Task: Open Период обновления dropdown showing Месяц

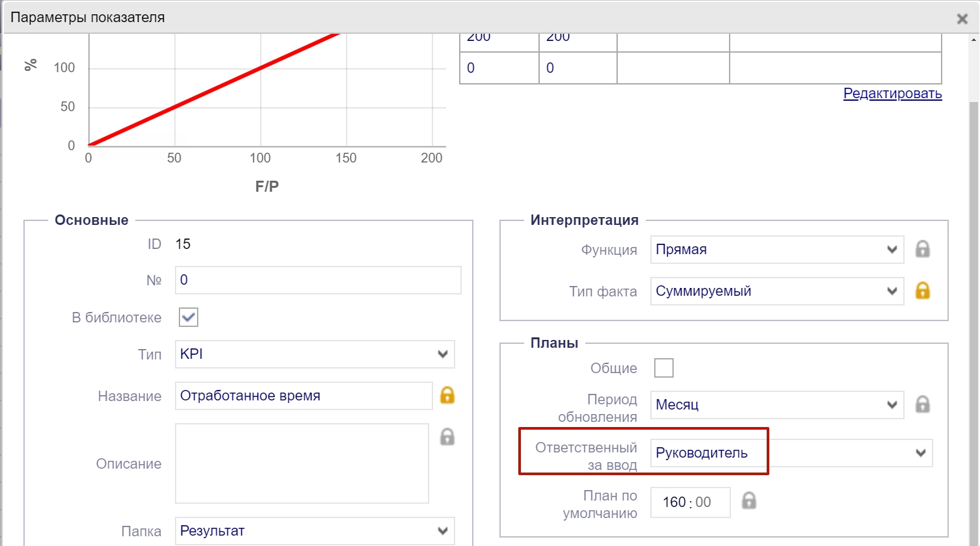Action: click(x=777, y=404)
